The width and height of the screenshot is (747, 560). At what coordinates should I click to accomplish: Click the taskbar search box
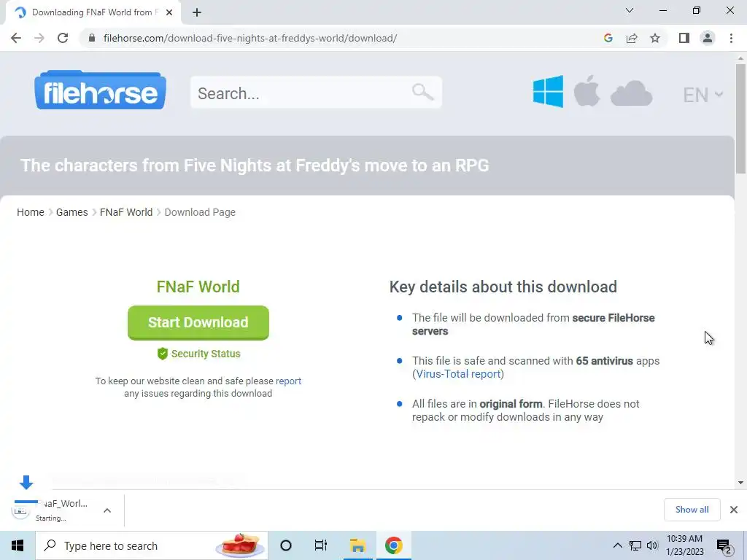(x=152, y=545)
